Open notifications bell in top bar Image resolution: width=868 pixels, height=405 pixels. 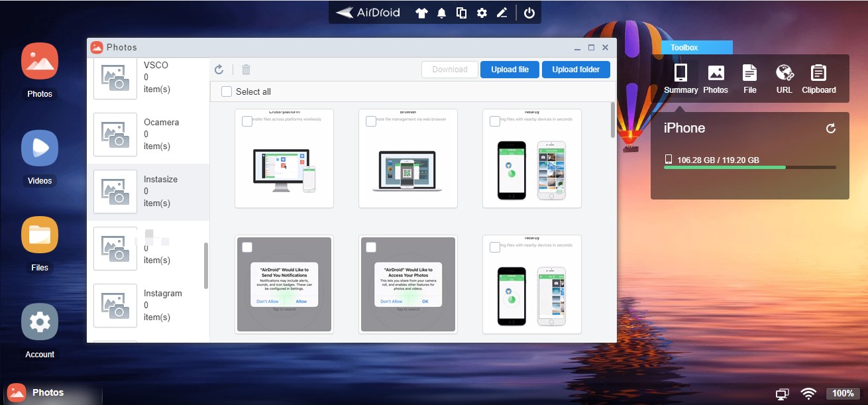tap(441, 13)
